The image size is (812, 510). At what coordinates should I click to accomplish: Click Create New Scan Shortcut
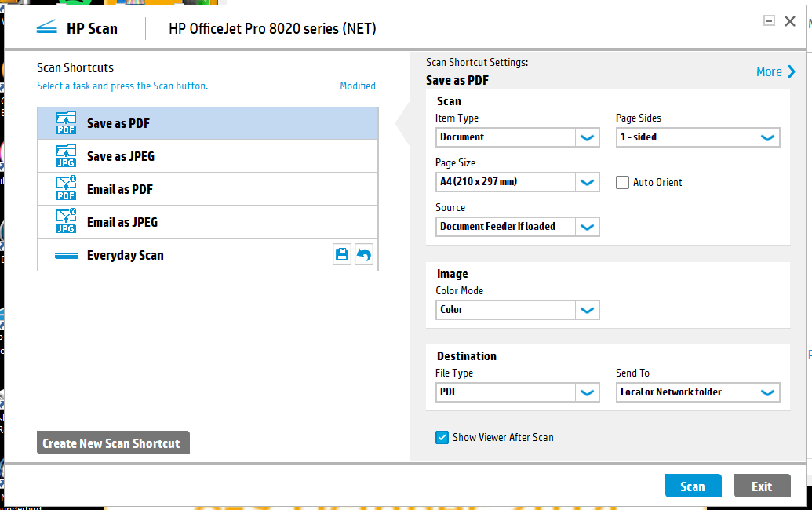point(112,443)
